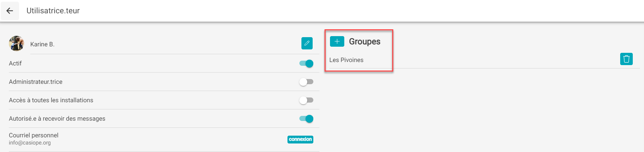Click the Courriel personnel label
The image size is (644, 152).
coord(34,135)
